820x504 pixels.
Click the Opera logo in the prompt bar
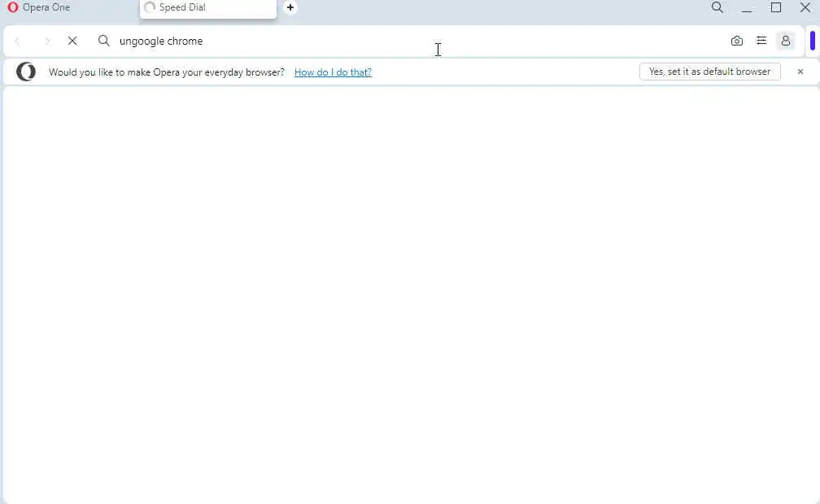[26, 72]
